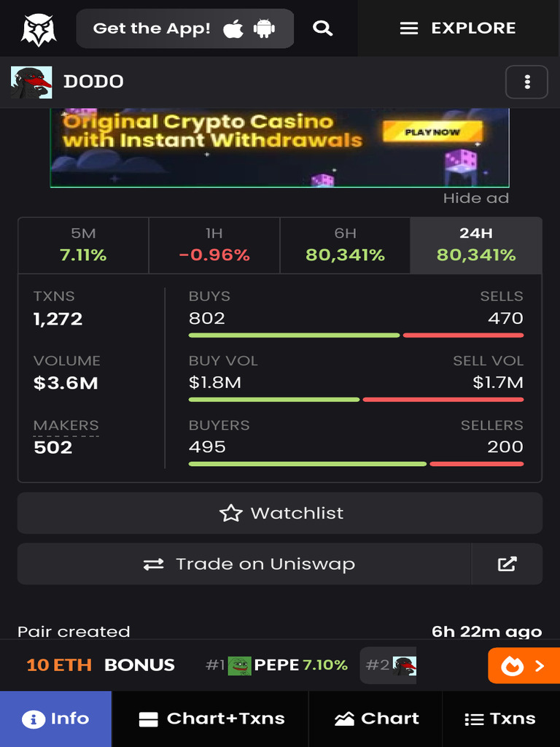Image resolution: width=560 pixels, height=747 pixels.
Task: Click the Apple app store icon
Action: tap(233, 29)
